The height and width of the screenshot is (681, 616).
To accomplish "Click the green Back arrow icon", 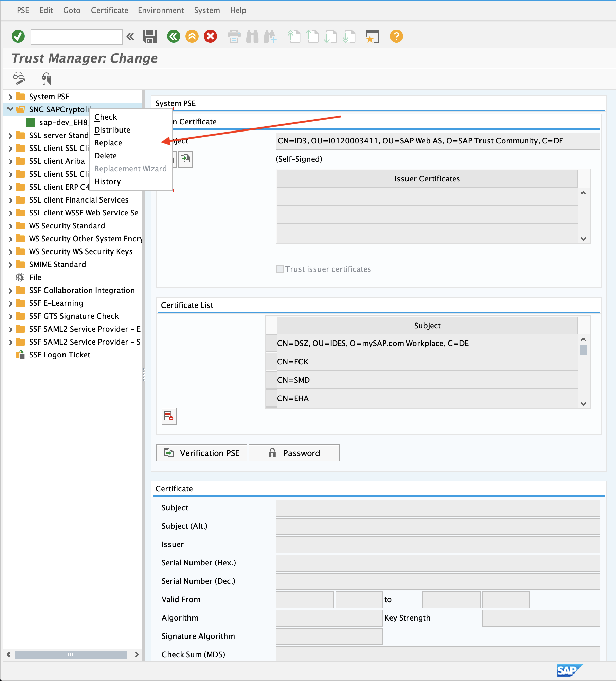I will pyautogui.click(x=174, y=36).
